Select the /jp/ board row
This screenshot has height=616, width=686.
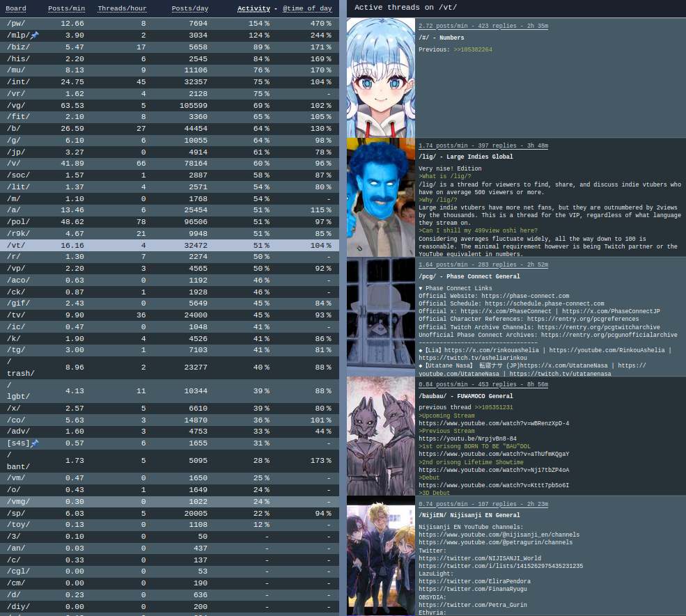coord(169,152)
